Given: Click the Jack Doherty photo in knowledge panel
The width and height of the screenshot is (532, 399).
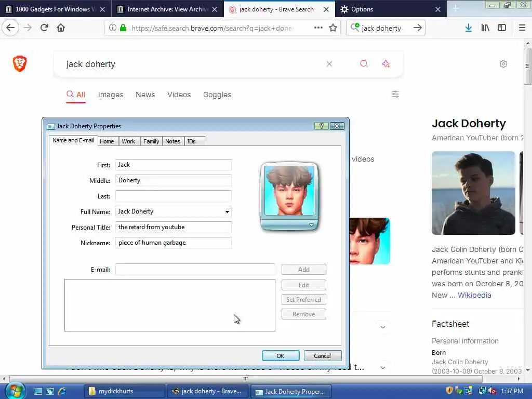Looking at the screenshot, I should coord(473,193).
